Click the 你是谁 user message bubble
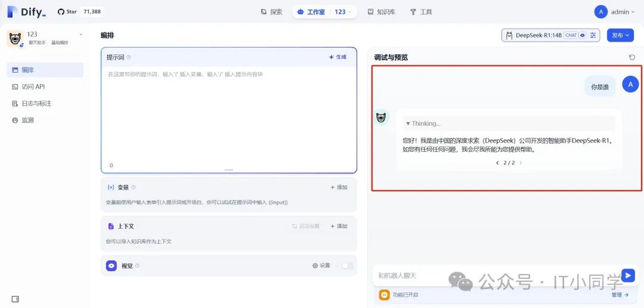This screenshot has height=308, width=644. coord(600,86)
